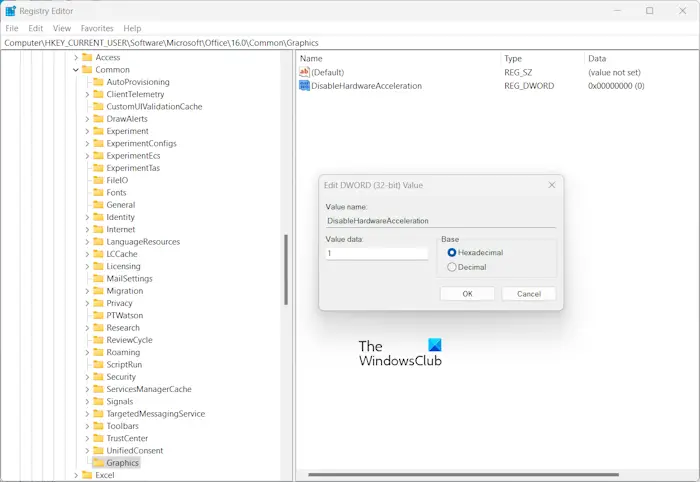Expand the Excel registry key
Viewport: 700px width, 482px height.
(x=76, y=475)
